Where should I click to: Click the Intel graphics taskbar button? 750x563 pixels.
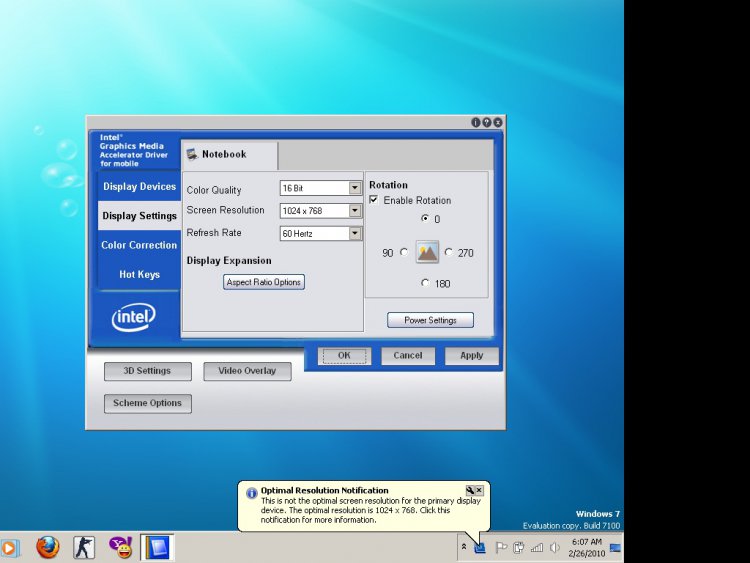(157, 548)
